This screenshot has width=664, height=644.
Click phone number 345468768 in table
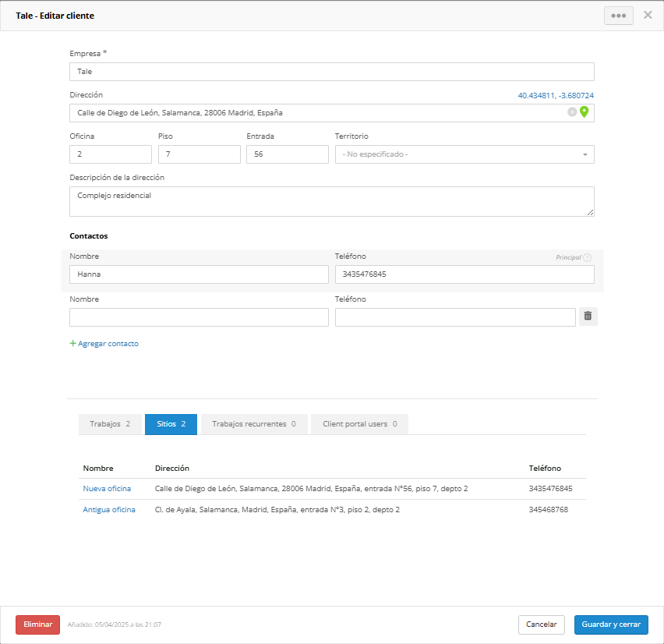click(549, 510)
